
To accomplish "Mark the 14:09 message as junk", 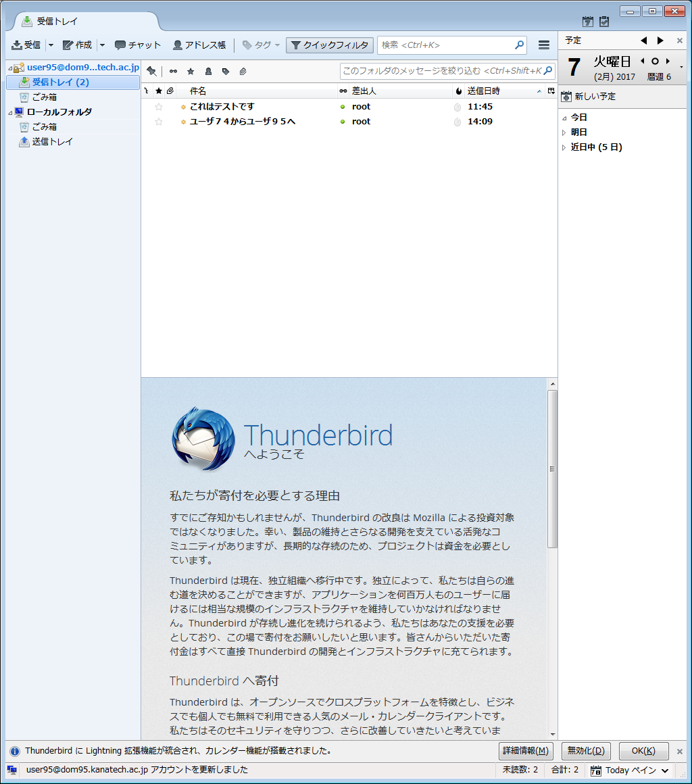I will (458, 122).
